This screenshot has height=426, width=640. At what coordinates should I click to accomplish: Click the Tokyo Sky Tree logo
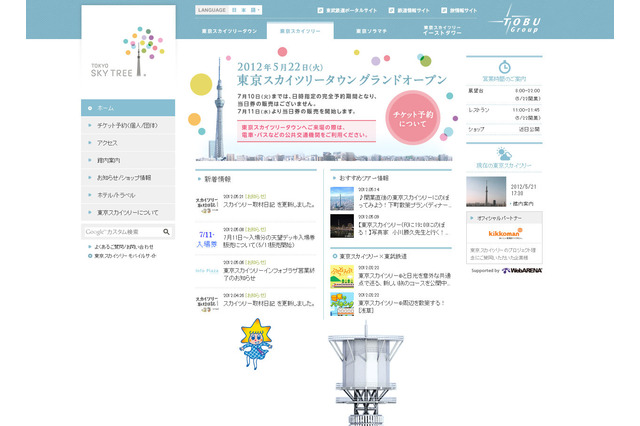(x=128, y=52)
